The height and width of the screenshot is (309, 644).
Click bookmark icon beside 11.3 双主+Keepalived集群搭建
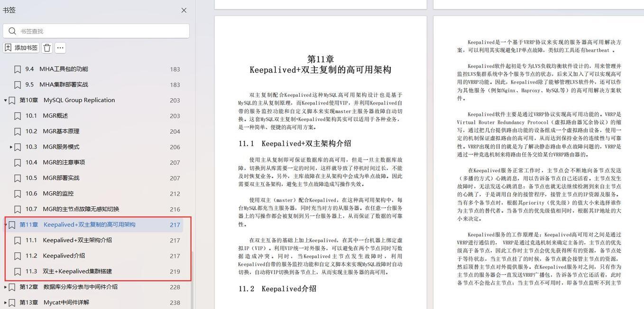click(18, 272)
